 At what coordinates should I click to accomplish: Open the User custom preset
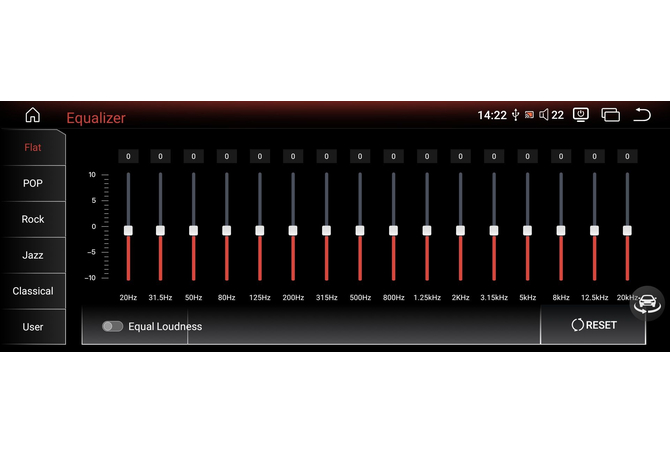tap(33, 327)
